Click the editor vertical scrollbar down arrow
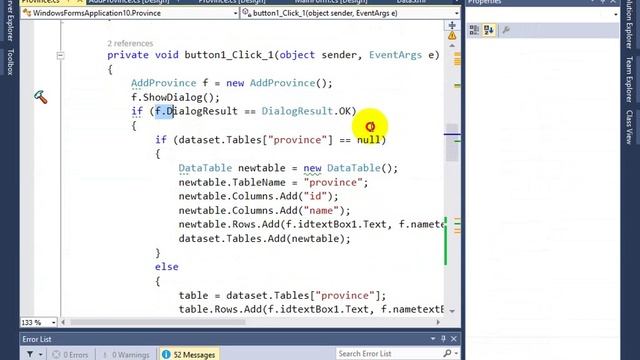 [452, 311]
